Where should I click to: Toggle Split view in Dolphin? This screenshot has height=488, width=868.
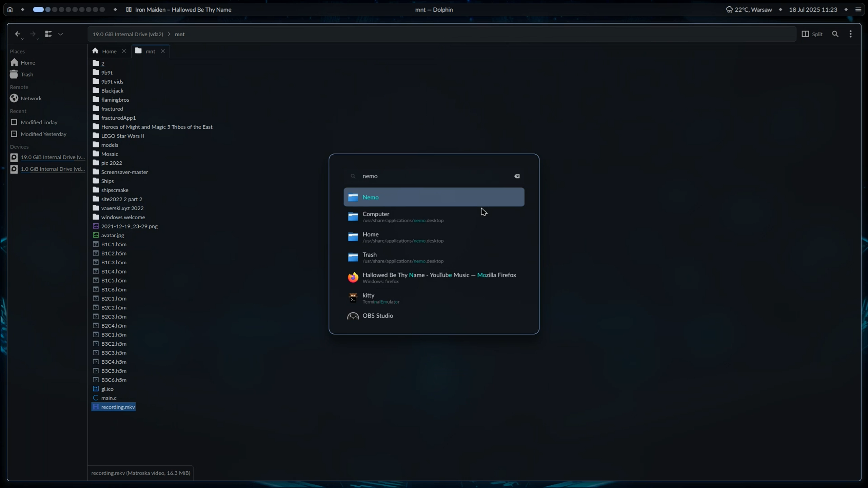[x=812, y=34]
